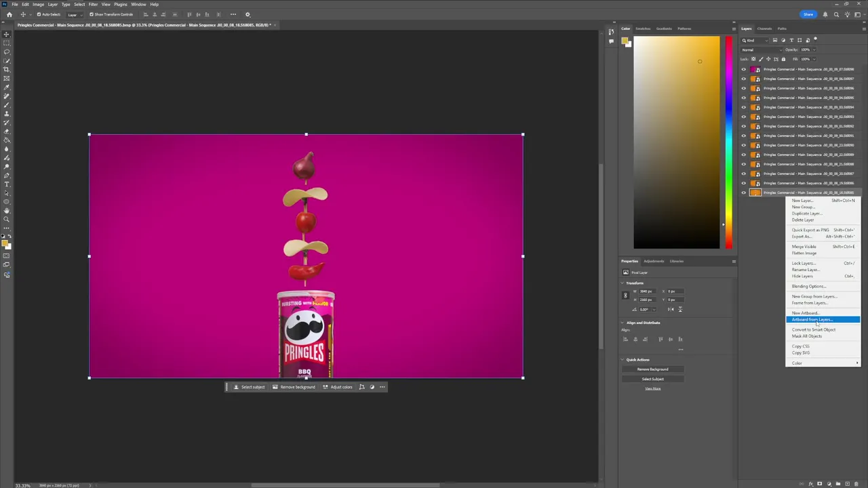Image resolution: width=868 pixels, height=488 pixels.
Task: Select the Move tool in the toolbar
Action: [7, 34]
